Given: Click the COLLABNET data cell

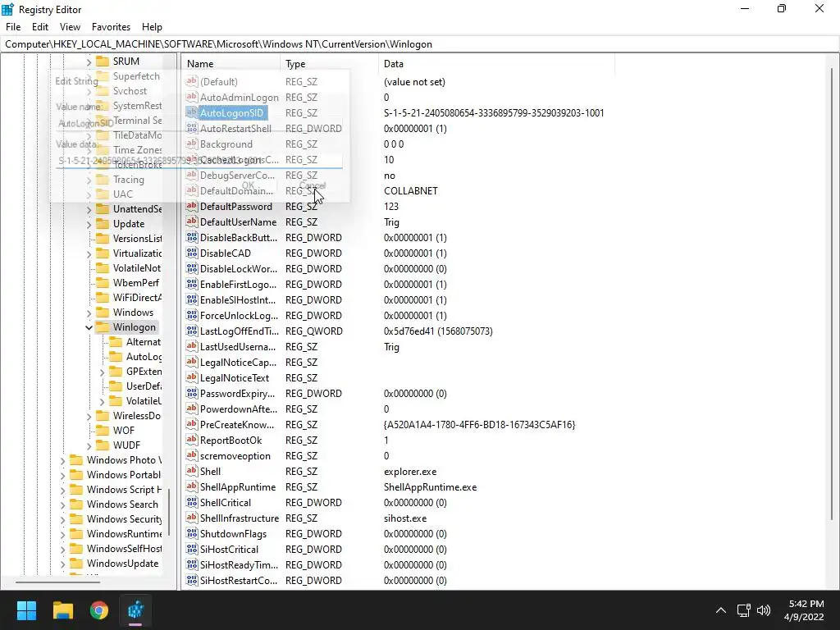Looking at the screenshot, I should (x=410, y=190).
